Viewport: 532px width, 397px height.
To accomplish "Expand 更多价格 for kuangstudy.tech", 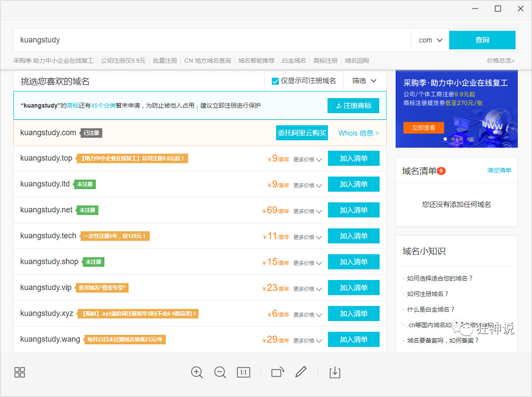I will [x=308, y=237].
